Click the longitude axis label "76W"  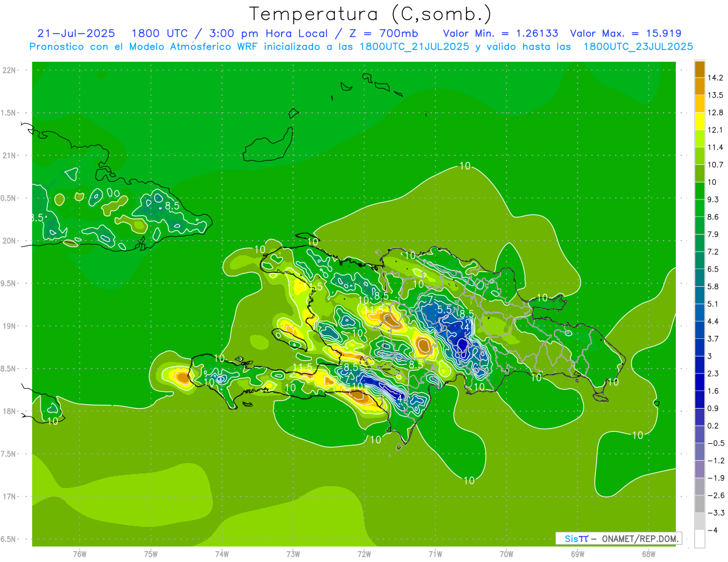click(x=79, y=554)
